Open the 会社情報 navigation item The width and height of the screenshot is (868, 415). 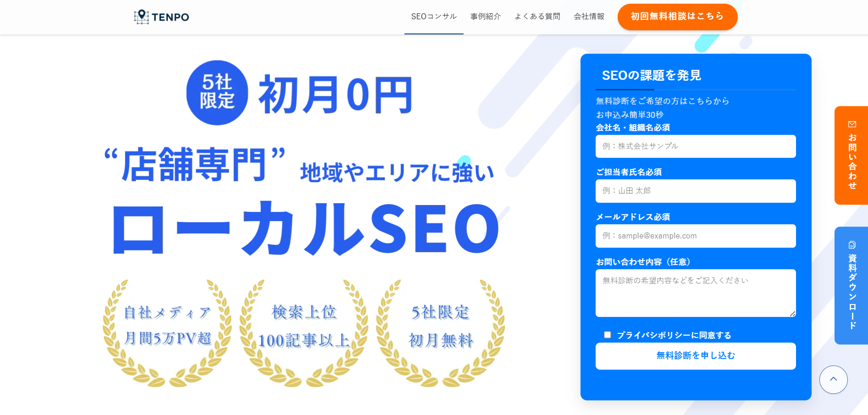click(589, 17)
